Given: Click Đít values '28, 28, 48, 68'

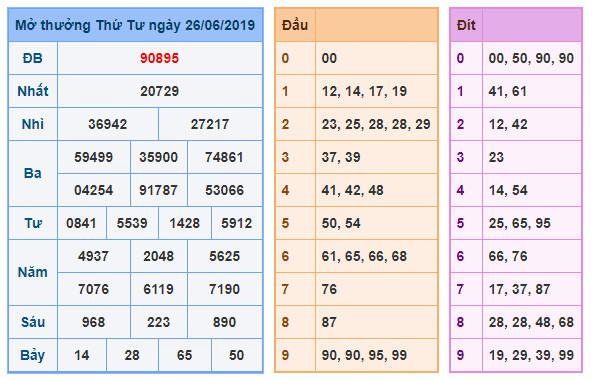Looking at the screenshot, I should point(531,322).
